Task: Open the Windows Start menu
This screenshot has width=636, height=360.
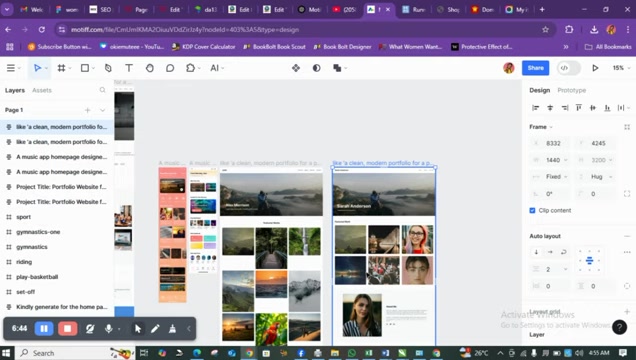Action: (7, 353)
